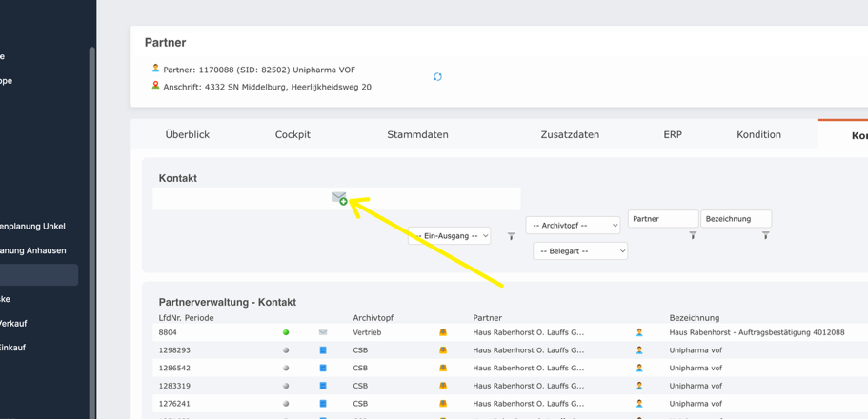Open the Archivtopf dropdown filter
868x419 pixels.
point(573,226)
